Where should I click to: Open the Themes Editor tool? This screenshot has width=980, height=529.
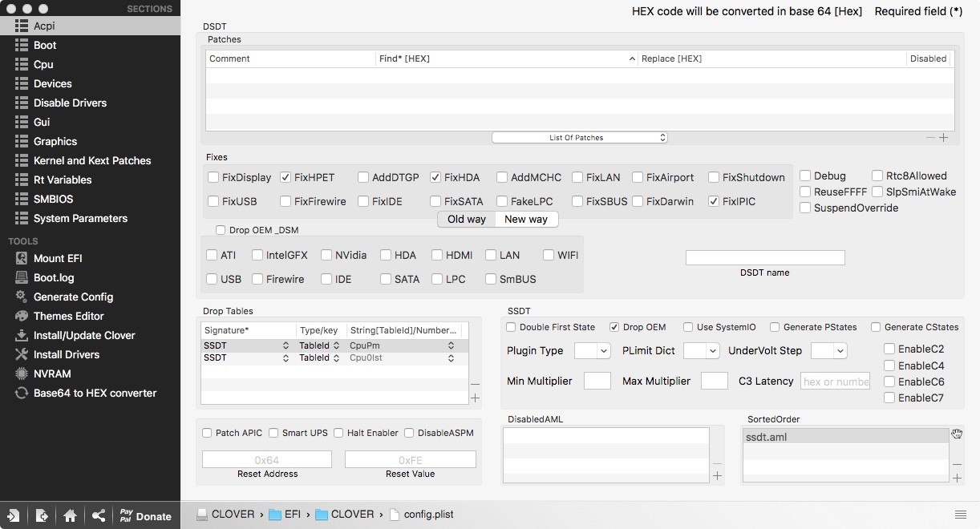pos(68,316)
